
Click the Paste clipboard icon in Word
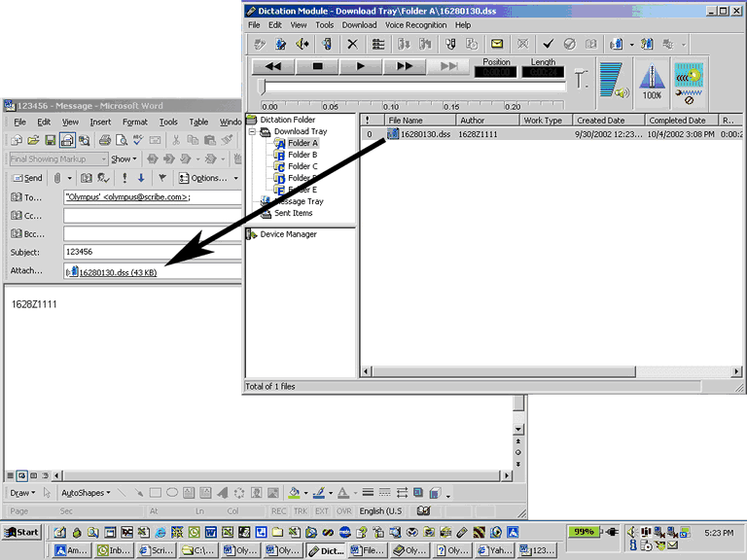pyautogui.click(x=210, y=140)
